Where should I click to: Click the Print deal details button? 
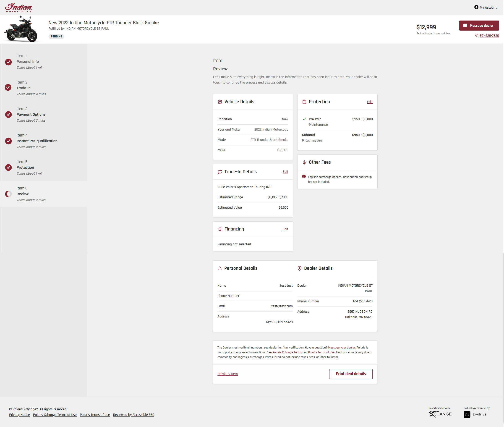pyautogui.click(x=351, y=374)
